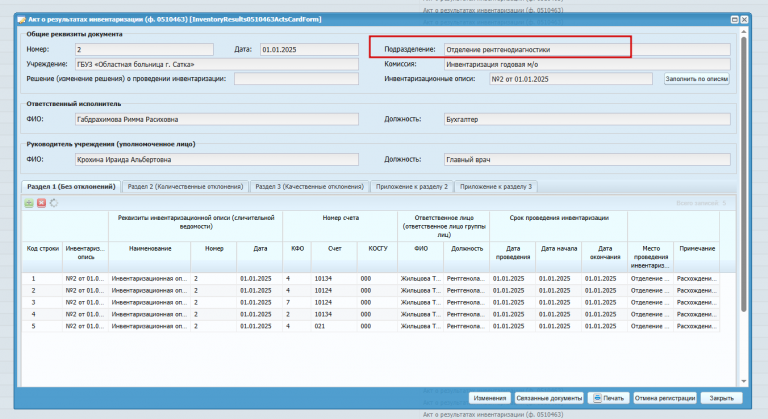
Task: Click the ФИО field with Габдрахимова Римма Расиховна
Action: pos(217,119)
